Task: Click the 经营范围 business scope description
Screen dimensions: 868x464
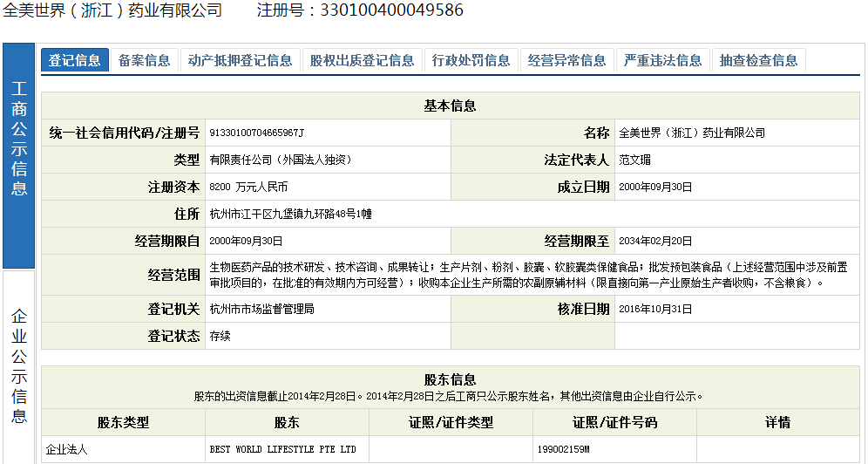Action: click(529, 276)
